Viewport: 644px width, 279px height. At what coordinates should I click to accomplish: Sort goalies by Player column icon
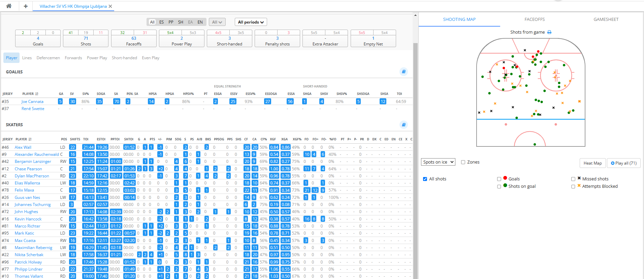pos(37,94)
